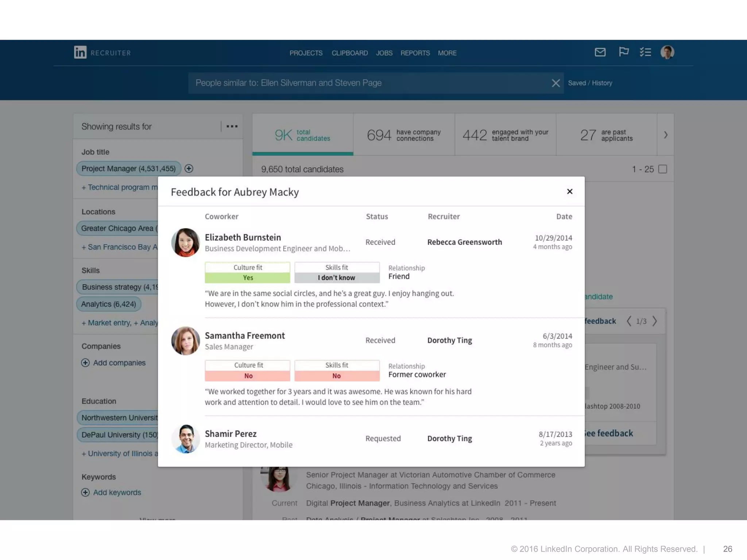
Task: Go to previous feedback with left arrow
Action: click(x=629, y=321)
